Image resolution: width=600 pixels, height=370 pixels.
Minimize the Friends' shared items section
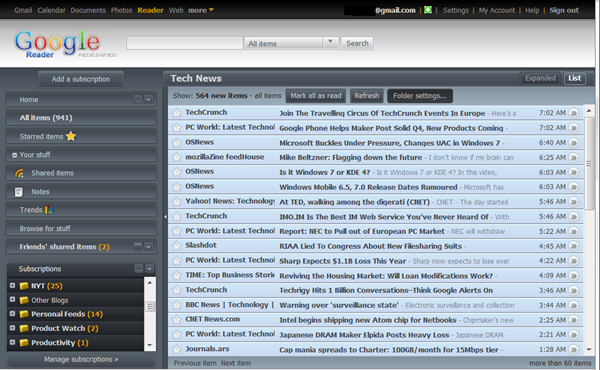(138, 246)
